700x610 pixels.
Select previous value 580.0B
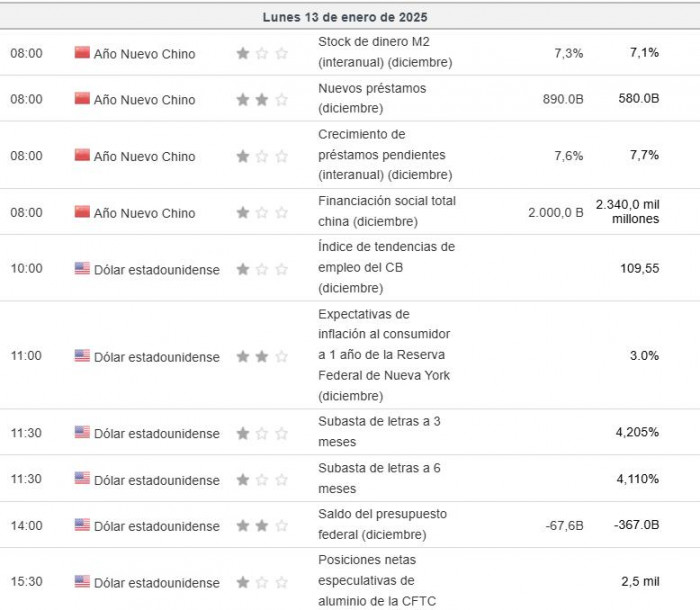638,98
